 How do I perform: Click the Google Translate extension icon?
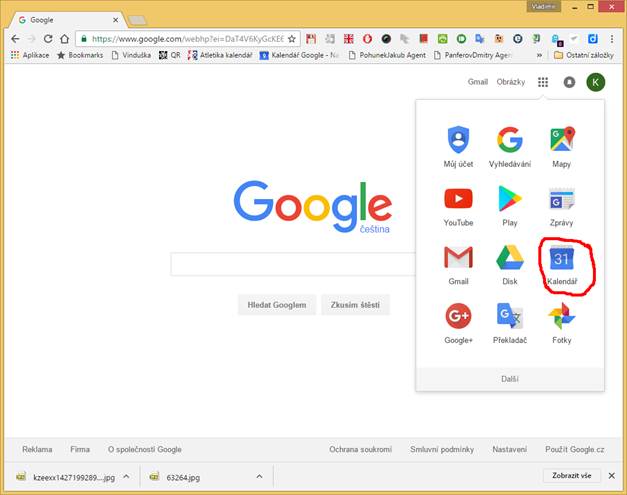coord(480,39)
